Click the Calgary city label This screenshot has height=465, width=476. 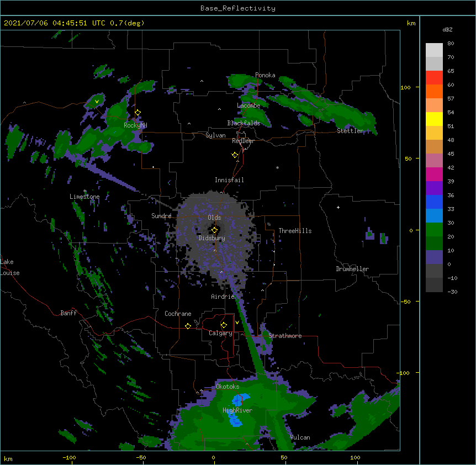coord(221,333)
